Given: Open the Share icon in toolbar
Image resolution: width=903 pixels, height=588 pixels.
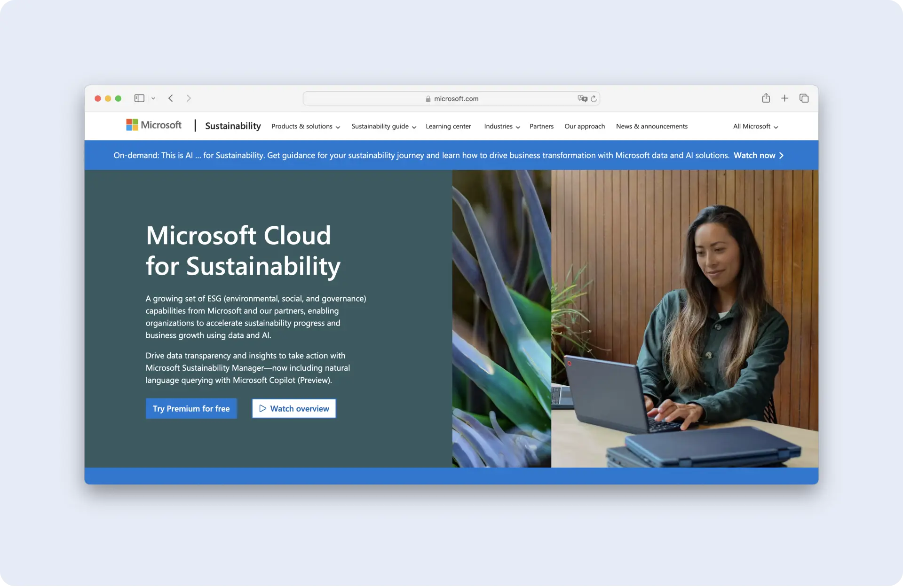Looking at the screenshot, I should [x=766, y=98].
